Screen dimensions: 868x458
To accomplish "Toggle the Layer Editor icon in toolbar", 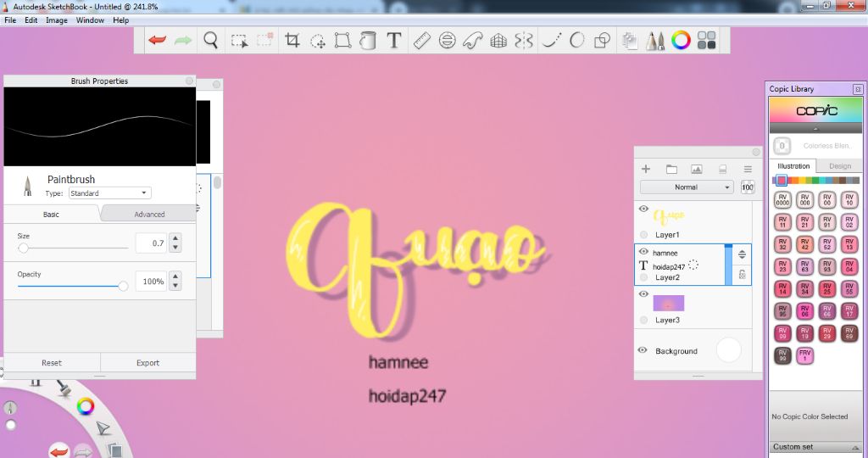I will [x=630, y=41].
